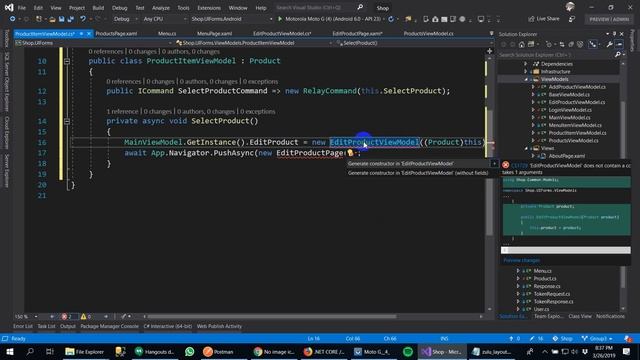640x360 pixels.
Task: Click the warning triangle count icon
Action: 83,316
